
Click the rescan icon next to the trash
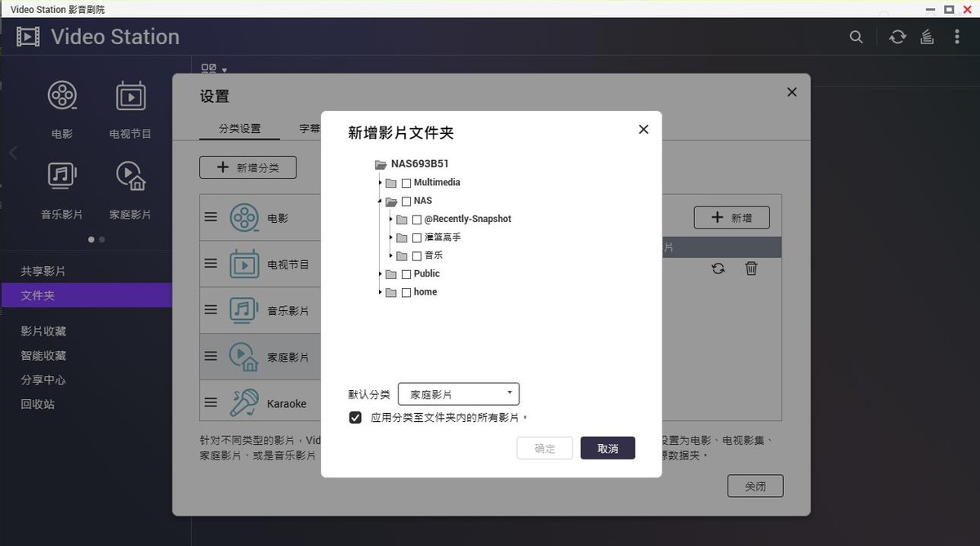click(x=718, y=268)
